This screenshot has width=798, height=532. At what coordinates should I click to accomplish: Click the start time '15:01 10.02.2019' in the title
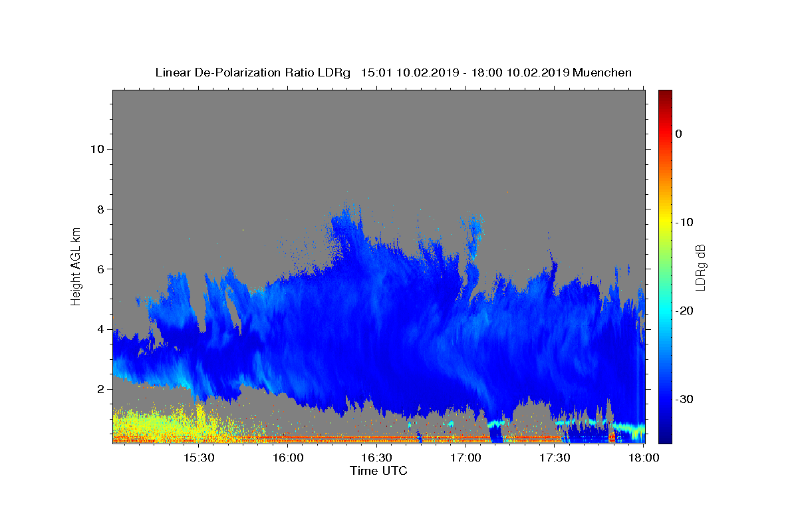[x=410, y=72]
